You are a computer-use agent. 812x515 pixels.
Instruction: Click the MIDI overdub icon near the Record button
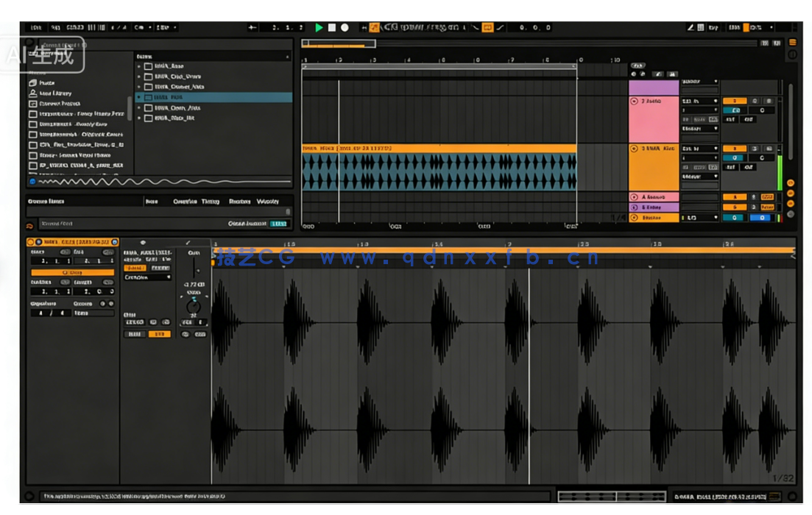point(364,27)
